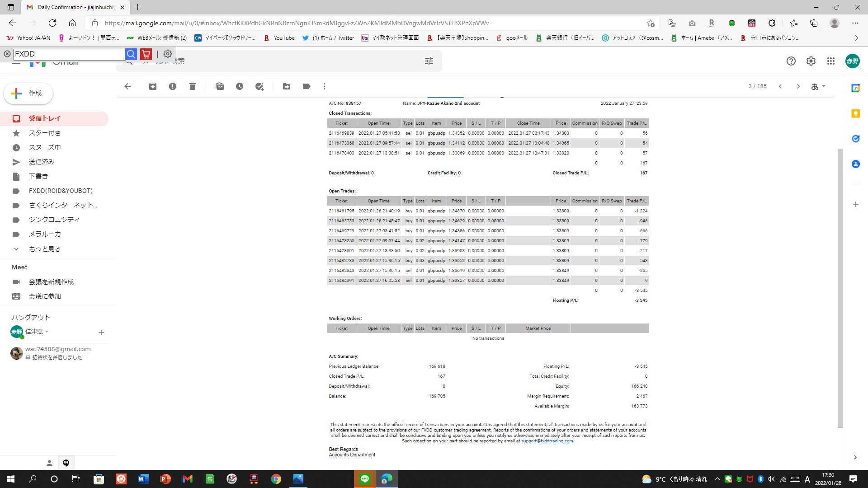Expand hidden bookmarks chevron
The image size is (868, 488).
(x=856, y=38)
